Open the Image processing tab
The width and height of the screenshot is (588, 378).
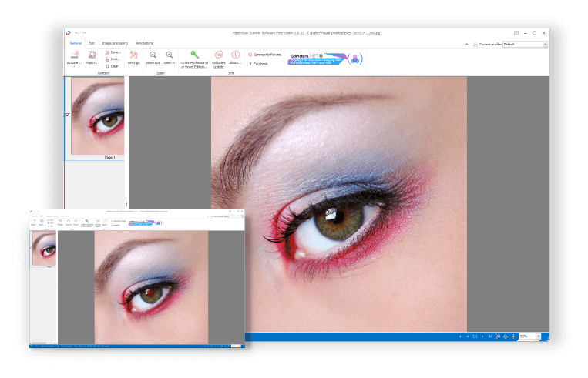[113, 44]
